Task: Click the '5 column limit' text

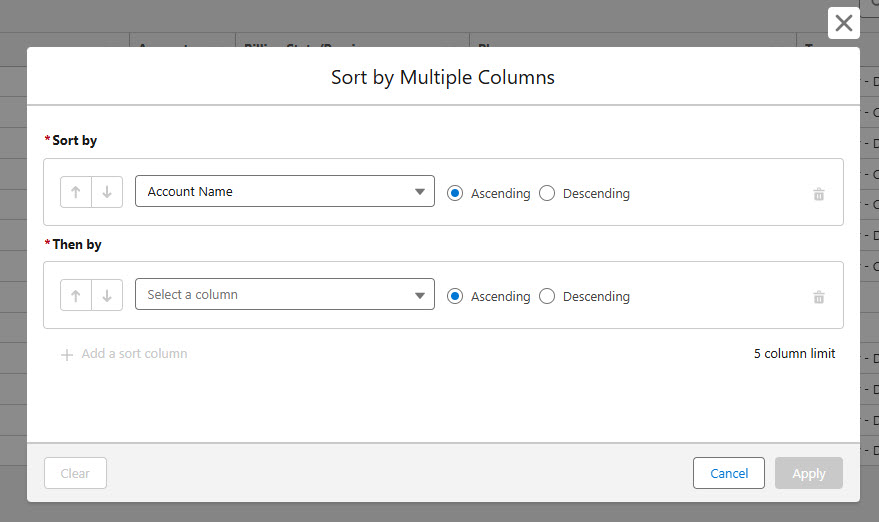Action: 794,354
